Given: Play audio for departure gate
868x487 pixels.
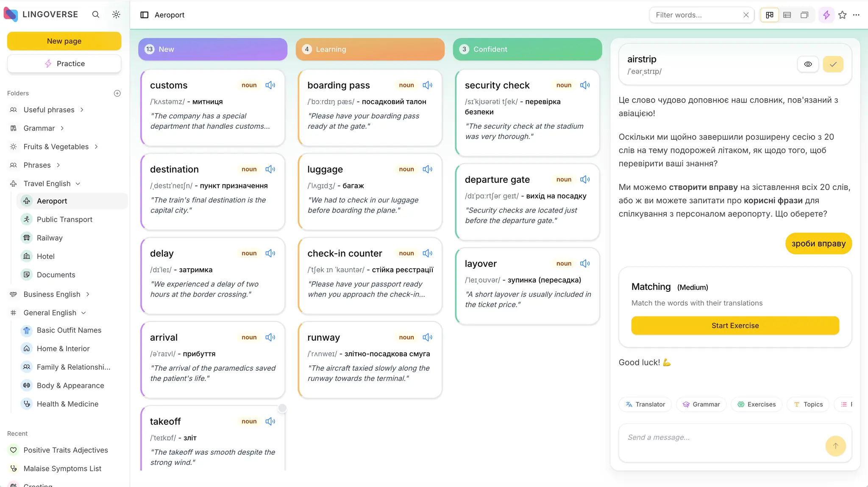Looking at the screenshot, I should click(585, 179).
